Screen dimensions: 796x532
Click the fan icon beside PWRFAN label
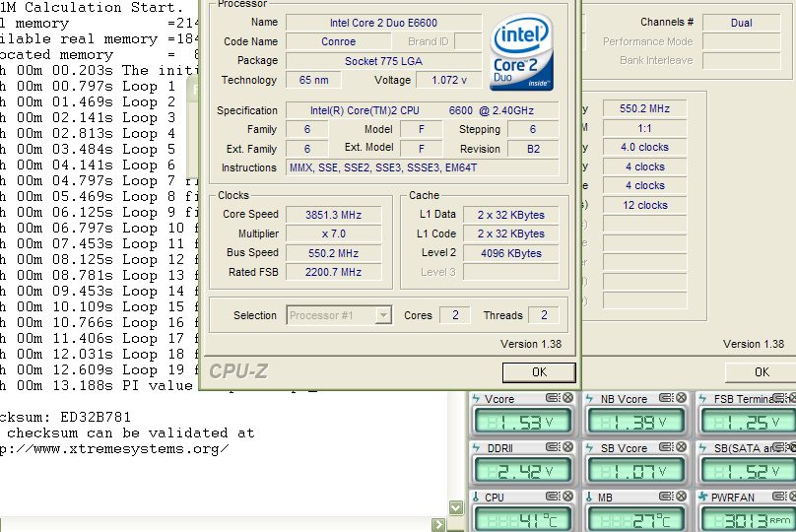pyautogui.click(x=703, y=497)
